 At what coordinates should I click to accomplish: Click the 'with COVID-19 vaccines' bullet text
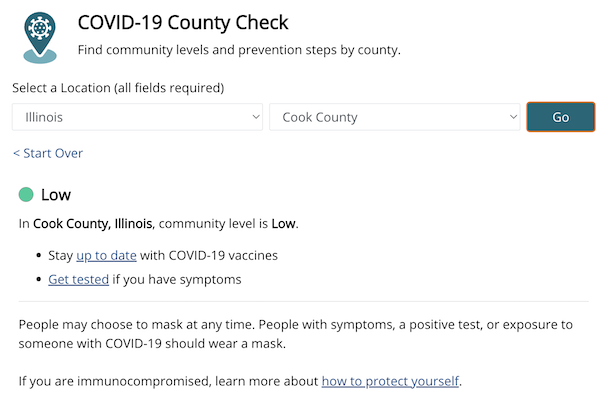tap(209, 255)
